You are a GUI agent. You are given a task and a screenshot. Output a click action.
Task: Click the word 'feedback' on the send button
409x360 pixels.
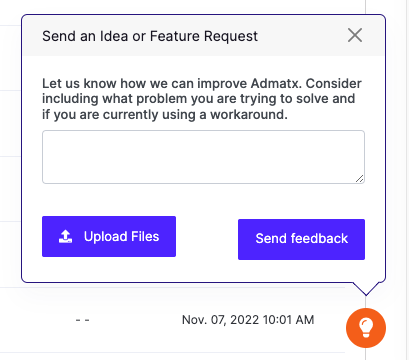[319, 239]
